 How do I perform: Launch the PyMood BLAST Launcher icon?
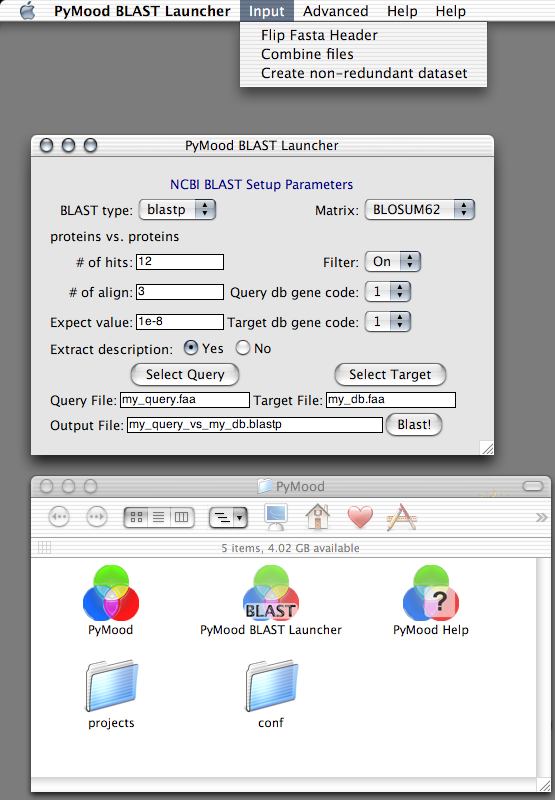pyautogui.click(x=271, y=593)
